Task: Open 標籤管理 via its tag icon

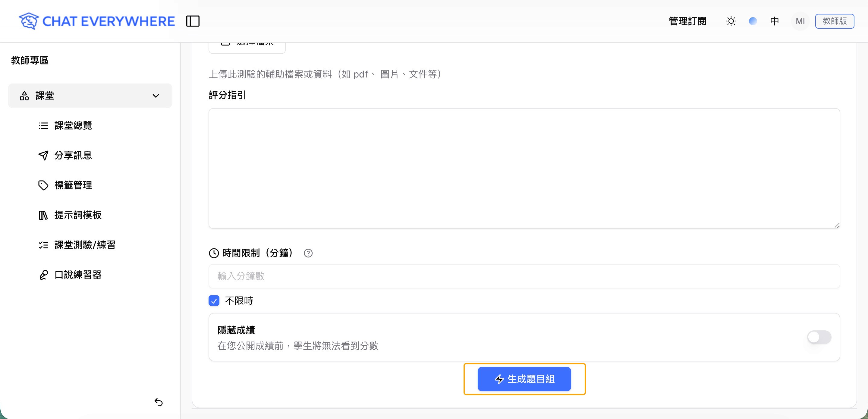Action: 44,185
